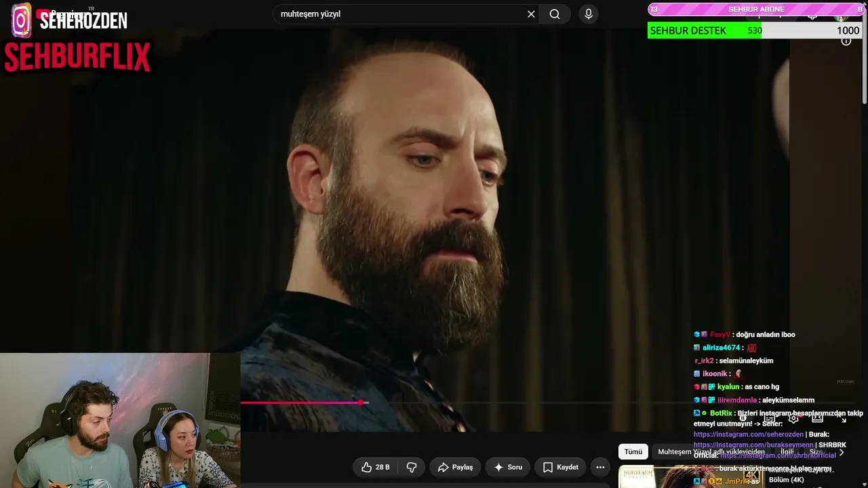Show more filter chips with right chevron

(x=842, y=452)
